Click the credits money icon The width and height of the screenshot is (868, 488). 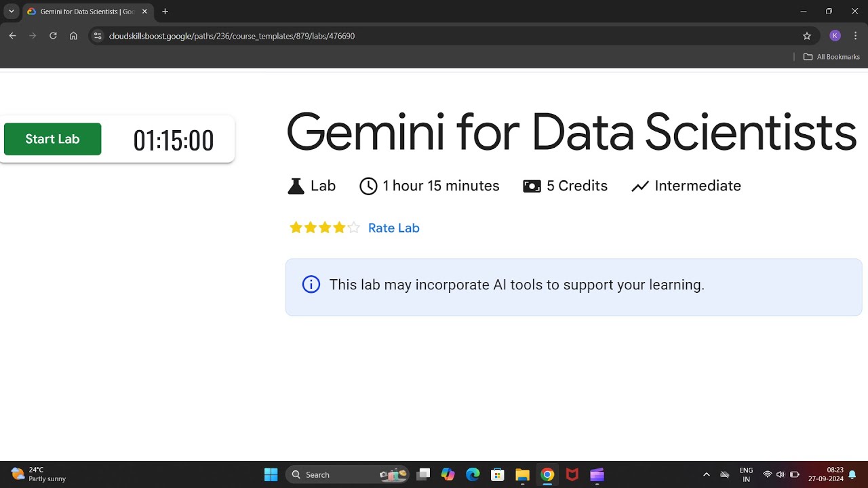[532, 186]
